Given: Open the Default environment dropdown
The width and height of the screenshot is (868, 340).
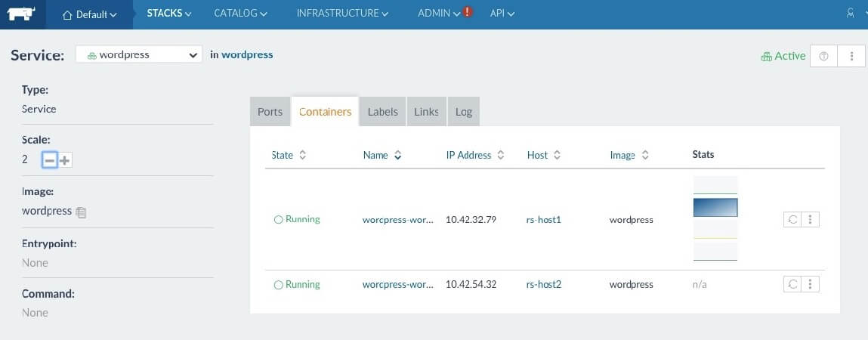Looking at the screenshot, I should tap(90, 14).
